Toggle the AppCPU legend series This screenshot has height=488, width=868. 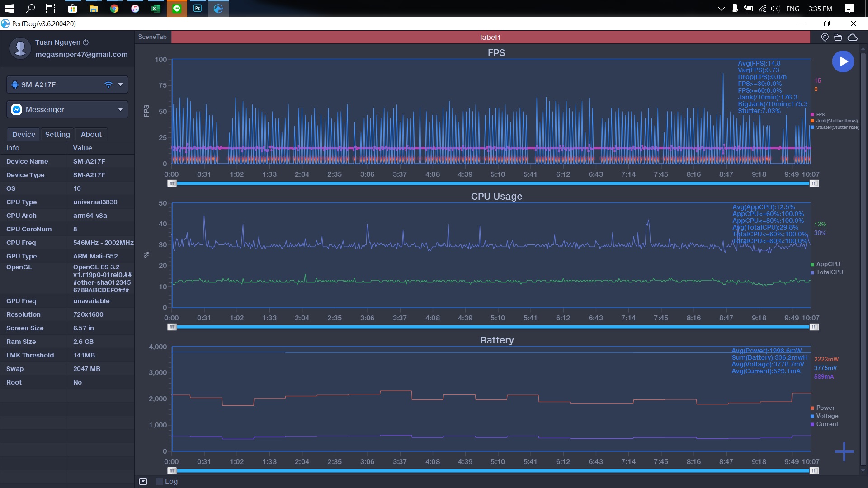(827, 264)
